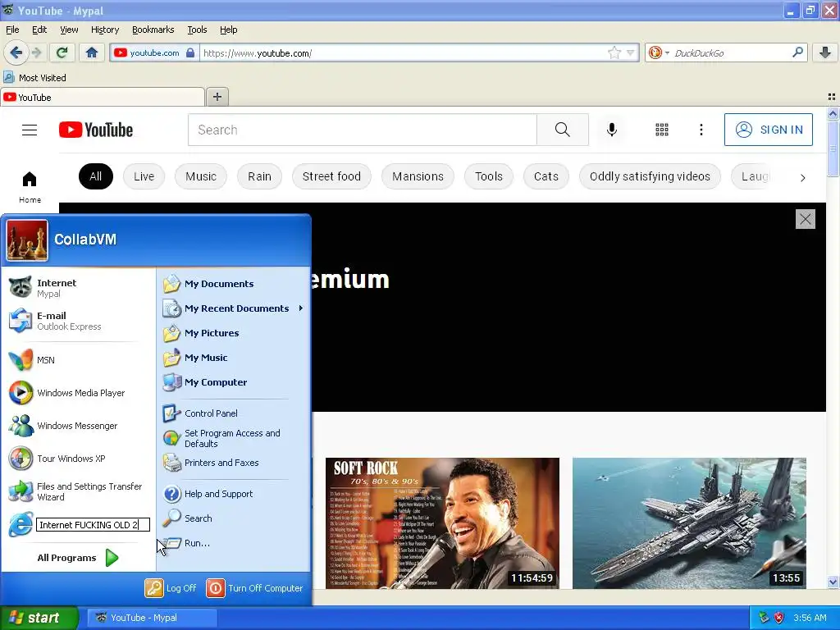Open the downloads arrow icon
This screenshot has width=840, height=630.
(825, 52)
